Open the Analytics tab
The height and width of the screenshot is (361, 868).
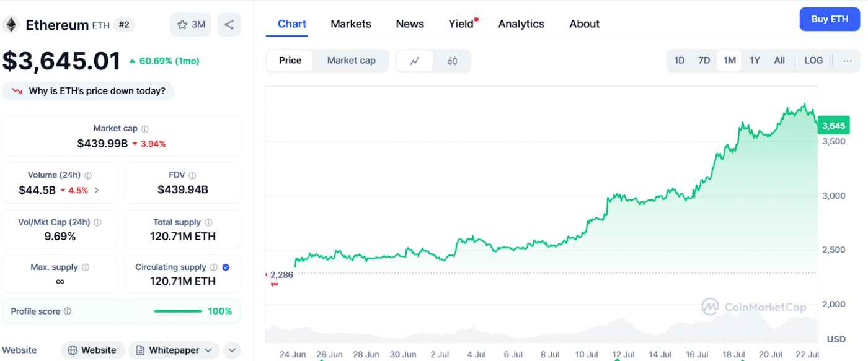point(521,24)
